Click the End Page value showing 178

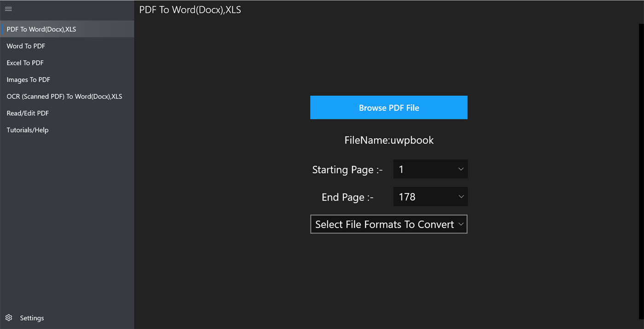[424, 197]
